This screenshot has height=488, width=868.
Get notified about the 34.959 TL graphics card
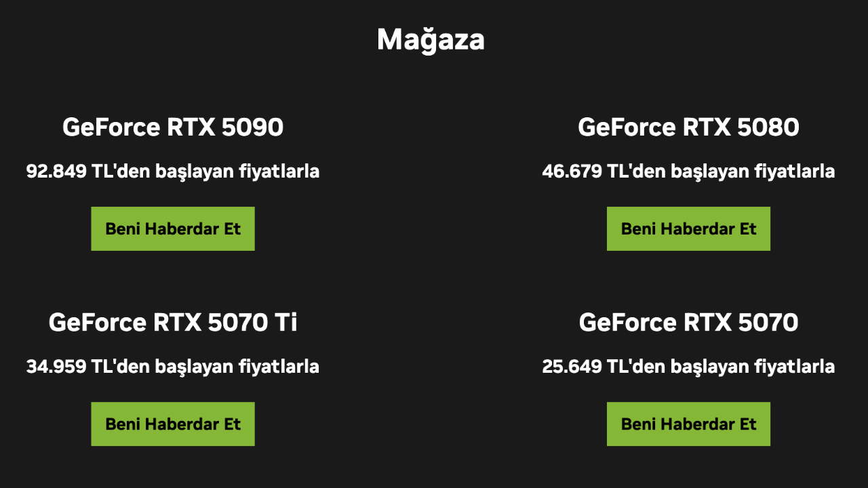click(173, 424)
